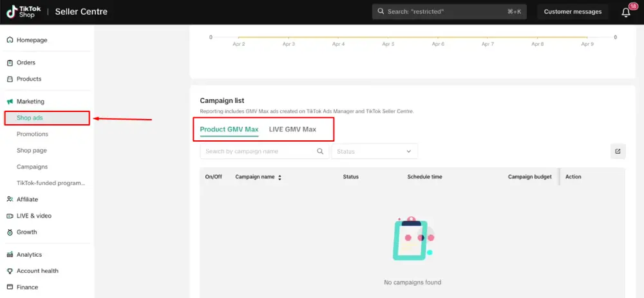The width and height of the screenshot is (644, 298).
Task: Click the Orders clipboard icon
Action: click(10, 62)
